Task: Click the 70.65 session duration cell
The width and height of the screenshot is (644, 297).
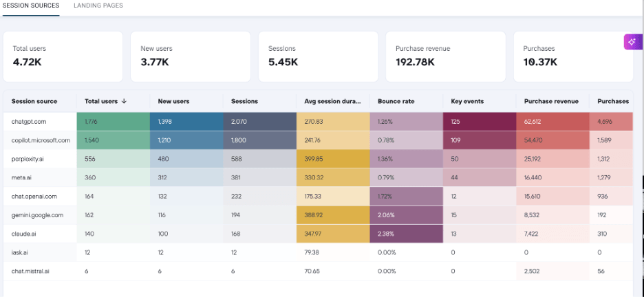Action: point(333,271)
